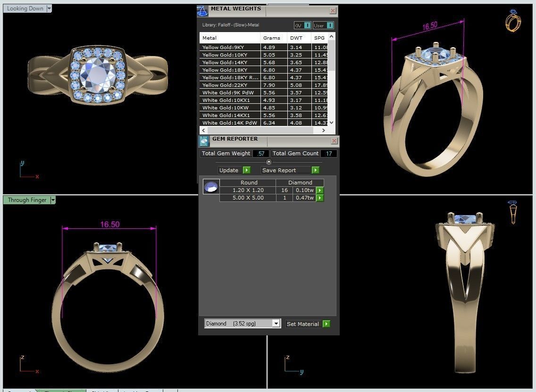Click green arrow on 5.00 X 5.00 row
This screenshot has height=392, width=536.
pos(319,198)
